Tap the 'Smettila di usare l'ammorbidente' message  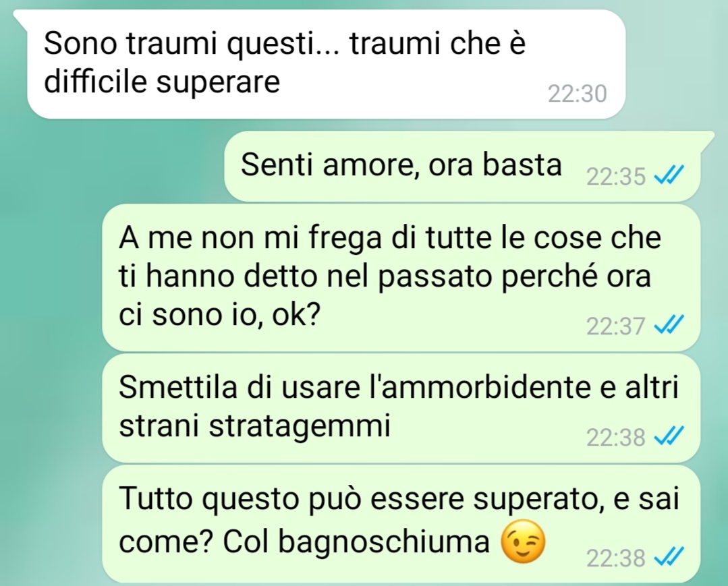401,408
